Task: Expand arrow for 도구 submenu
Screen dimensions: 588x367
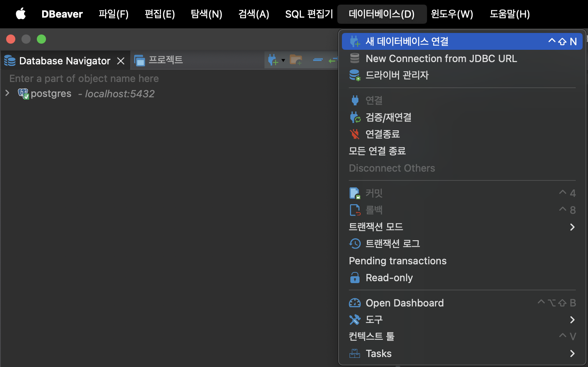Action: pos(572,319)
